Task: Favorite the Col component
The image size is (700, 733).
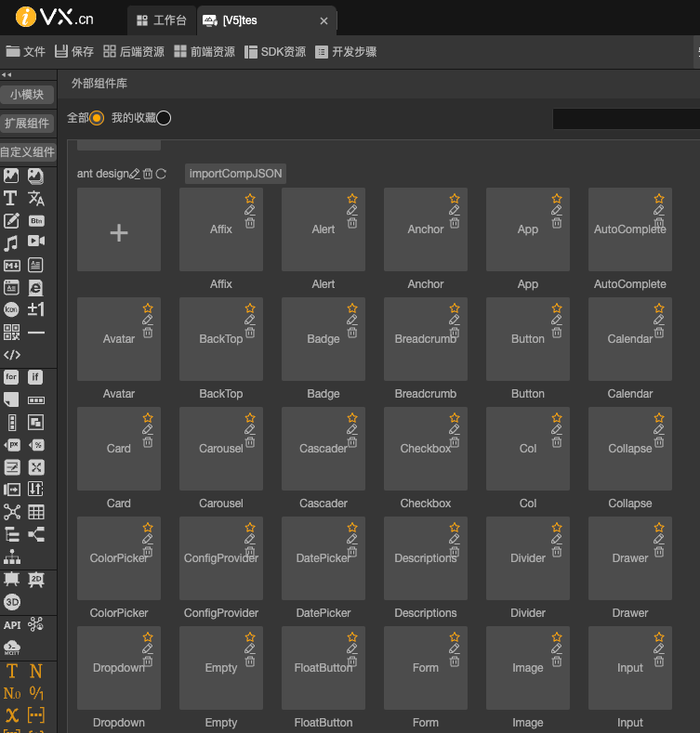Action: pyautogui.click(x=557, y=417)
